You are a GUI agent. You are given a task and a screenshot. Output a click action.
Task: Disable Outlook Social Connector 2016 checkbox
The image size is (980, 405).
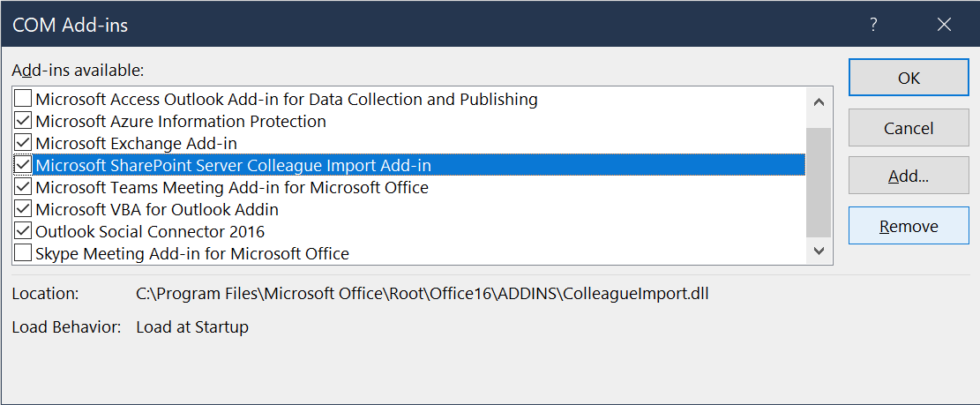[24, 231]
